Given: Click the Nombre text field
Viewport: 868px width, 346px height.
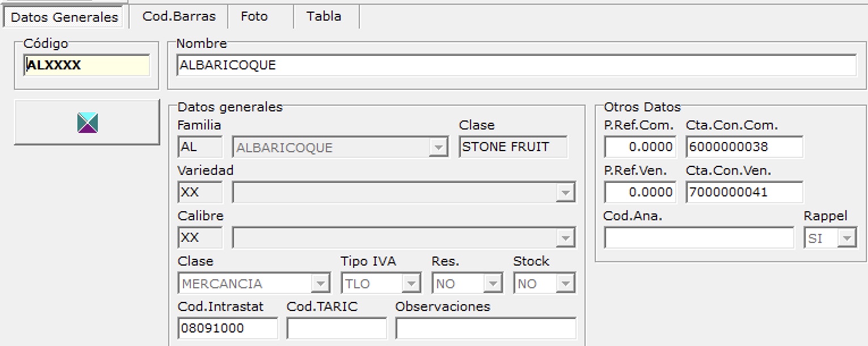Looking at the screenshot, I should coord(516,65).
